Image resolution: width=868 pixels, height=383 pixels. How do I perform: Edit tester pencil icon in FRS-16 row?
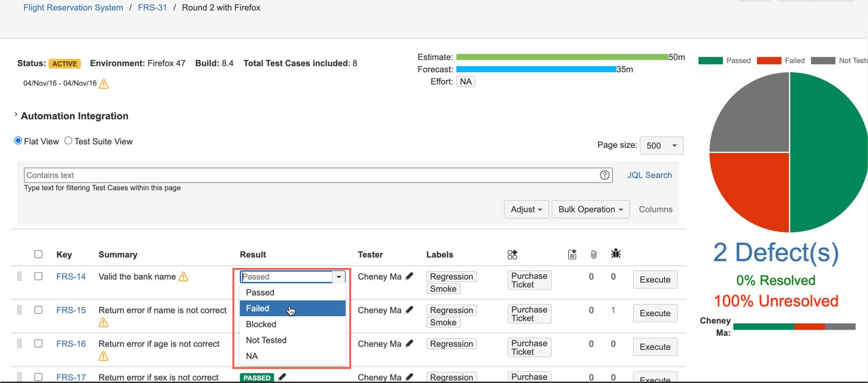409,344
